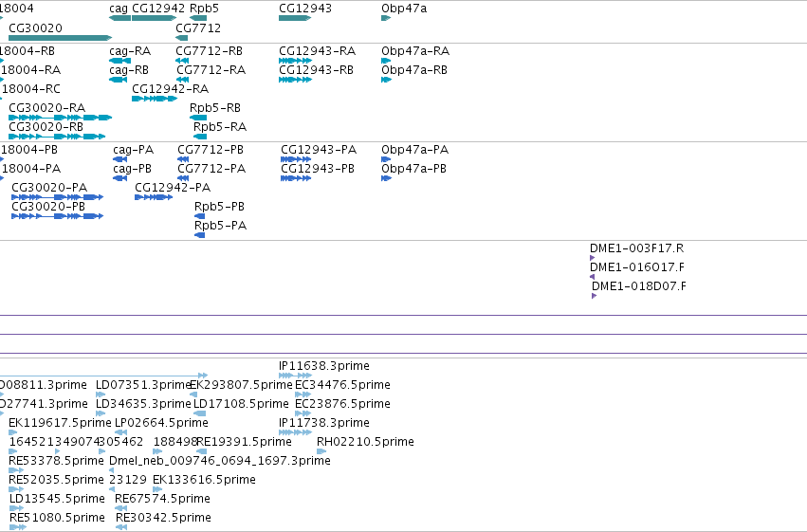The image size is (807, 532).
Task: Open the RE67574.5prime EST label
Action: point(163,499)
